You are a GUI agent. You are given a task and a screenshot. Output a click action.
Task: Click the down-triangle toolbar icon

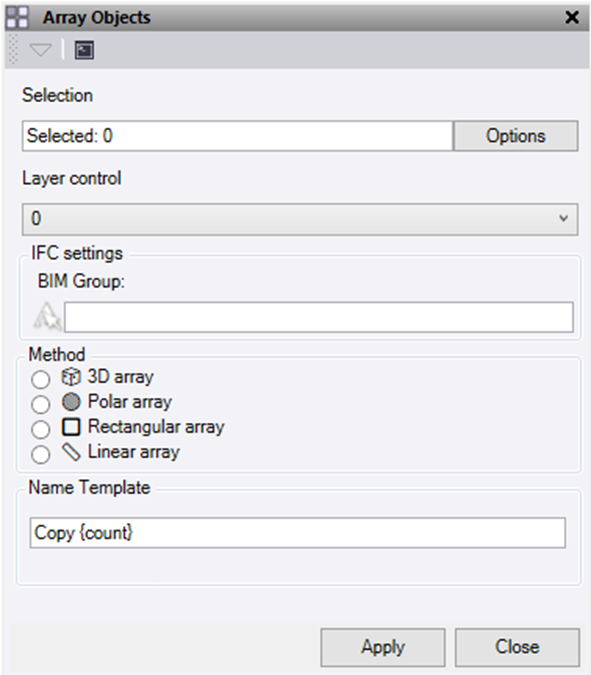coord(40,50)
